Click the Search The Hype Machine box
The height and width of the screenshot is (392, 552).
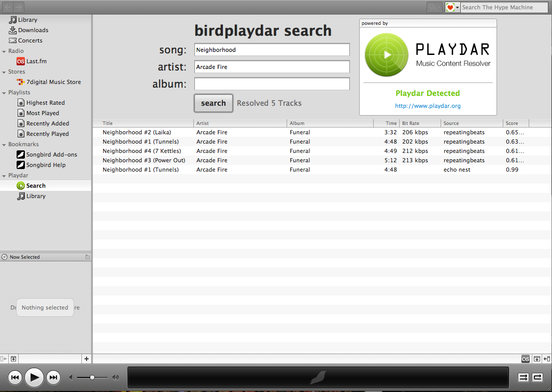click(x=504, y=7)
